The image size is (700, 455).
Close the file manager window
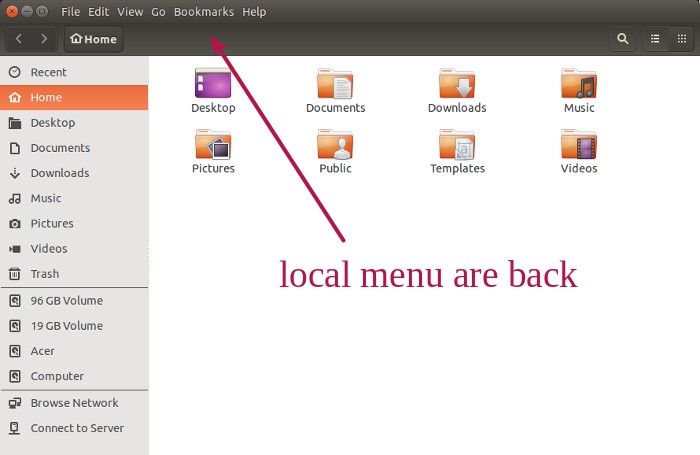pyautogui.click(x=12, y=11)
